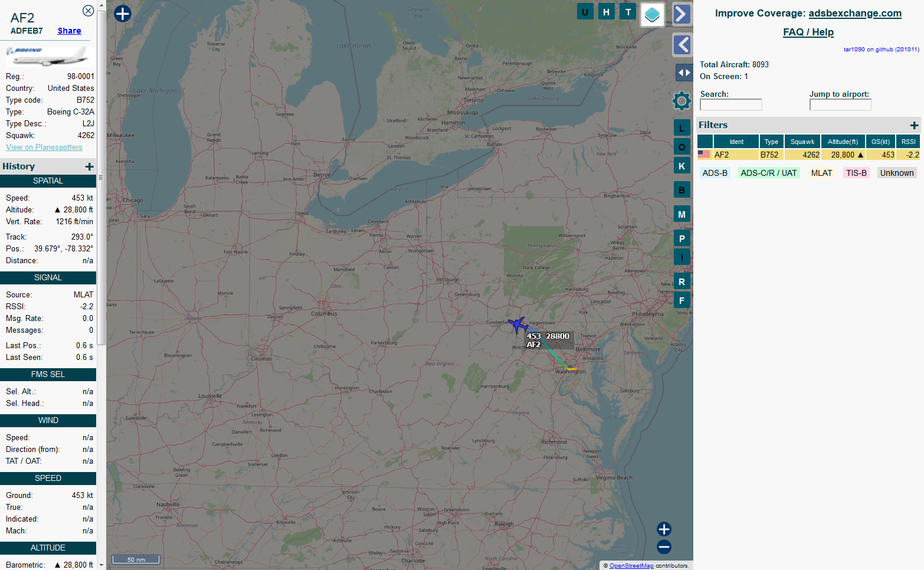Open OpenStreetMap attribution link
This screenshot has width=924, height=570.
pyautogui.click(x=631, y=566)
